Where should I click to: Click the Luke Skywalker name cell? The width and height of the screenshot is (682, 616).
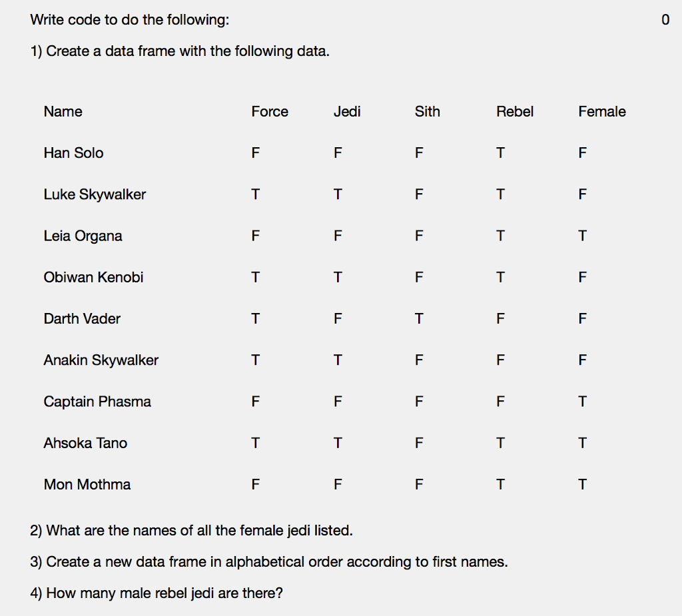(95, 194)
